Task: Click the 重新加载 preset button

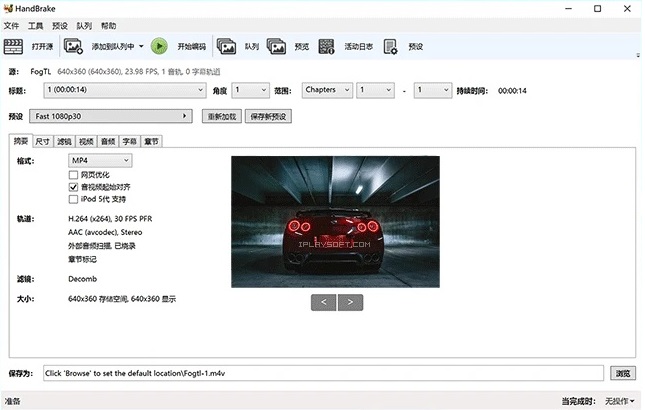Action: (x=222, y=116)
